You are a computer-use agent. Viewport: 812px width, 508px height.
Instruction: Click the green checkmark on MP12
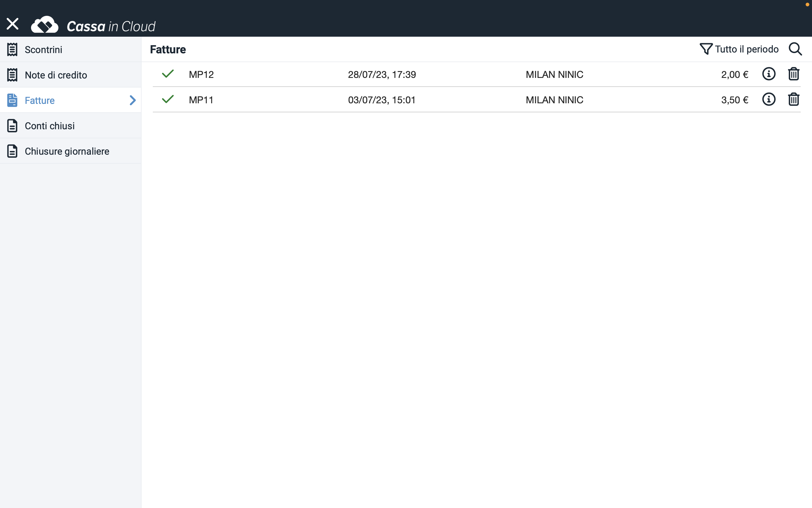(168, 74)
